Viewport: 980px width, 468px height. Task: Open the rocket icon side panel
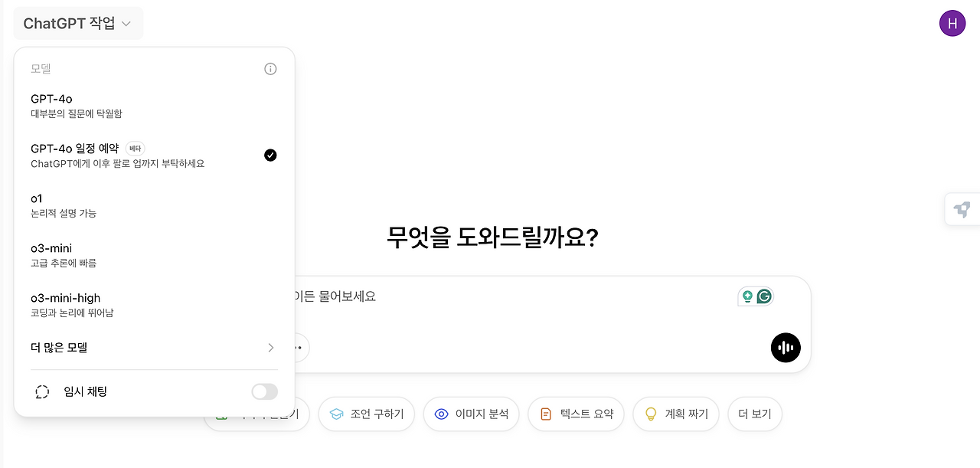tap(962, 209)
